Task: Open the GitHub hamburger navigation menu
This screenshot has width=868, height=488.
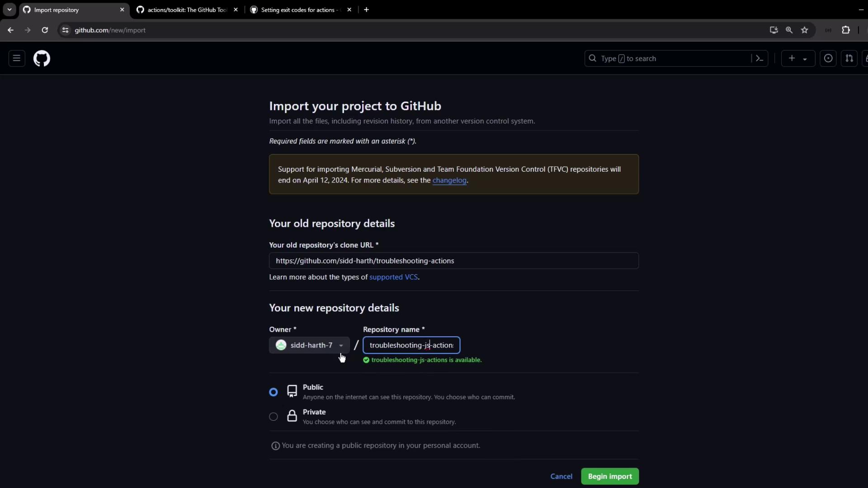Action: click(x=17, y=58)
